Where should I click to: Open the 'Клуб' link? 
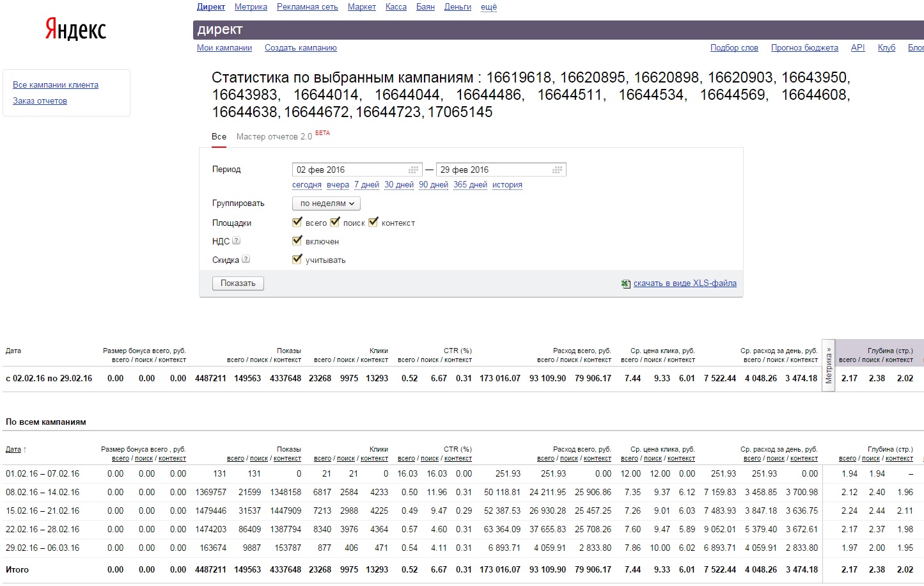[x=886, y=48]
